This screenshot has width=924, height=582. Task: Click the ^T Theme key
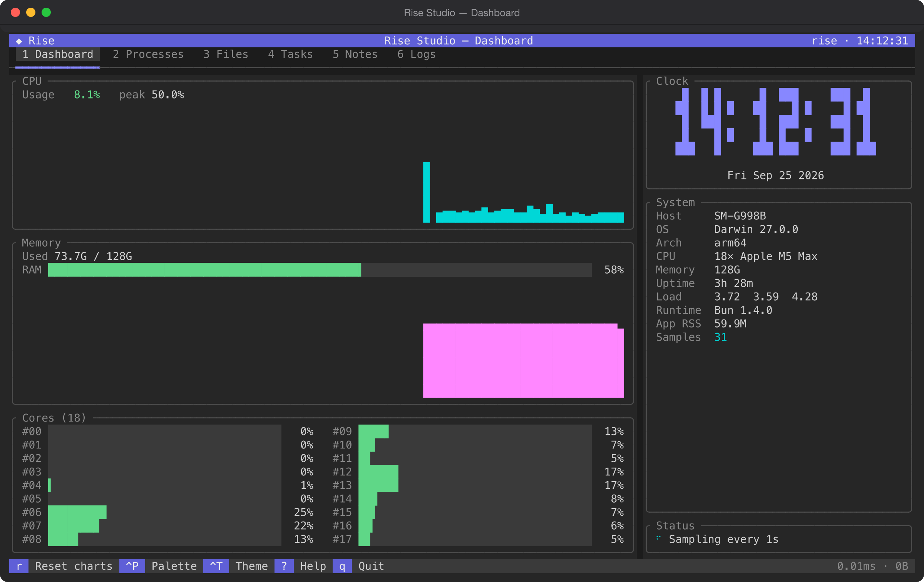tap(216, 566)
